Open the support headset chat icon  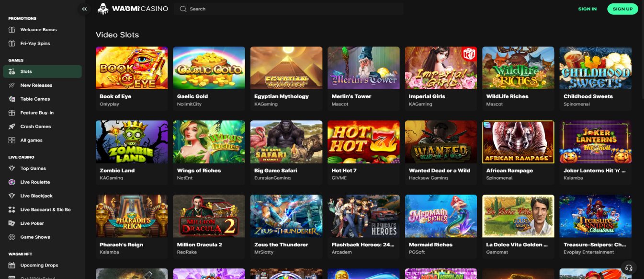tap(629, 267)
